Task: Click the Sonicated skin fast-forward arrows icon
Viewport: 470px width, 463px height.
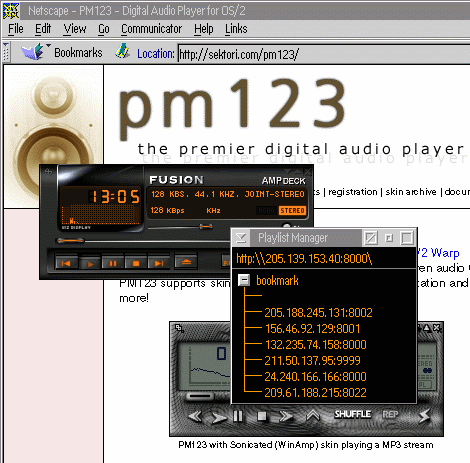Action: point(286,416)
